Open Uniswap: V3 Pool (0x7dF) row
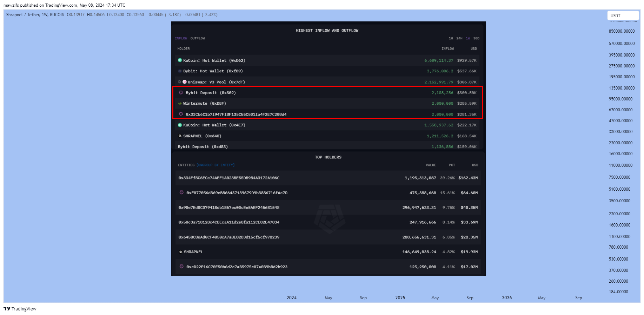 [327, 82]
